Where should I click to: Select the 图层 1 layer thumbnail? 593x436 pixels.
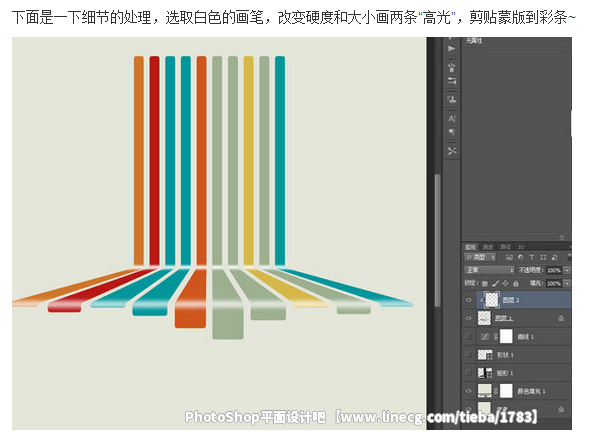pos(484,318)
